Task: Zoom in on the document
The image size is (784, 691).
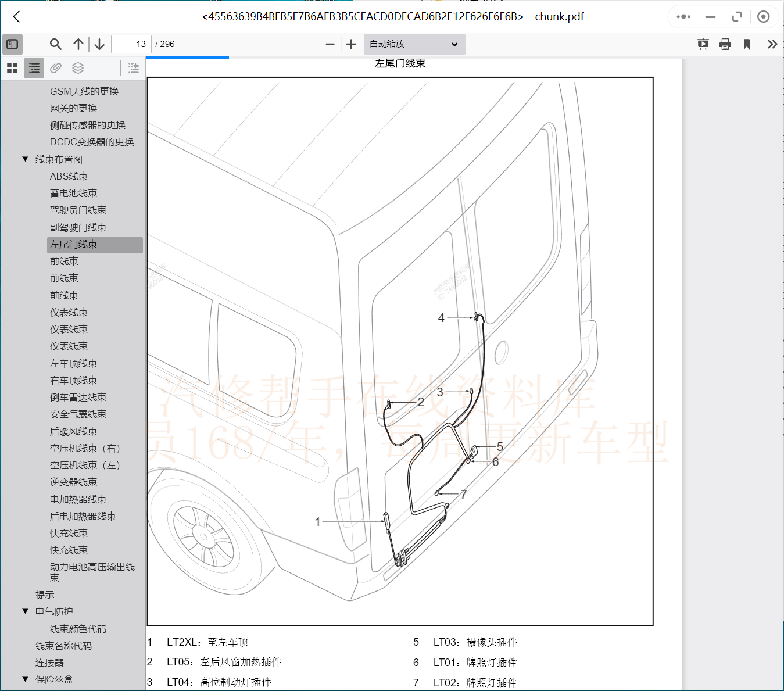Action: pos(350,44)
